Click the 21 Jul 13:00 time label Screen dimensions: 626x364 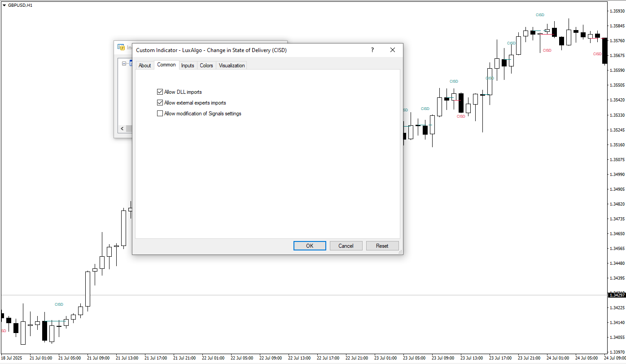click(x=127, y=358)
